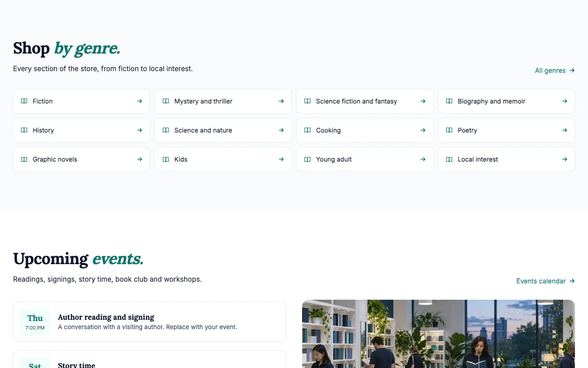Click the arrow icon on the Cooking card
Screen dimensions: 588x368
pyautogui.click(x=423, y=130)
